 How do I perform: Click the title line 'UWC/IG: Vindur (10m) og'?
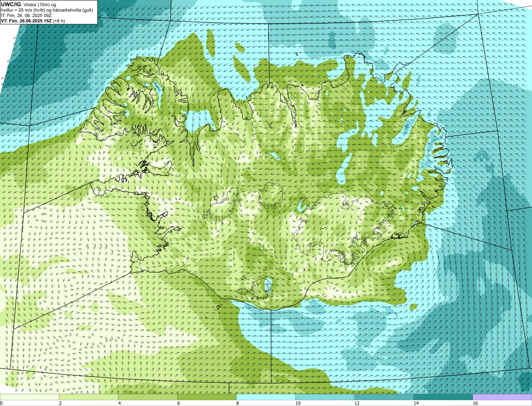28,4
